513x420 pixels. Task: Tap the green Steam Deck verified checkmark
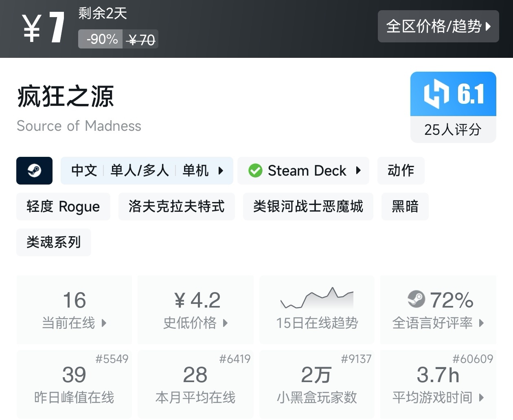click(255, 170)
